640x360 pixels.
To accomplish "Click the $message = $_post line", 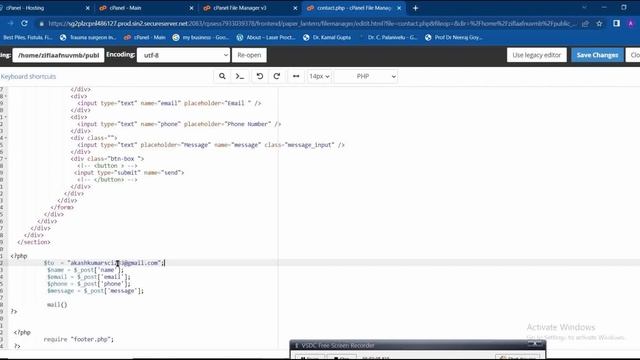I will click(x=96, y=291).
